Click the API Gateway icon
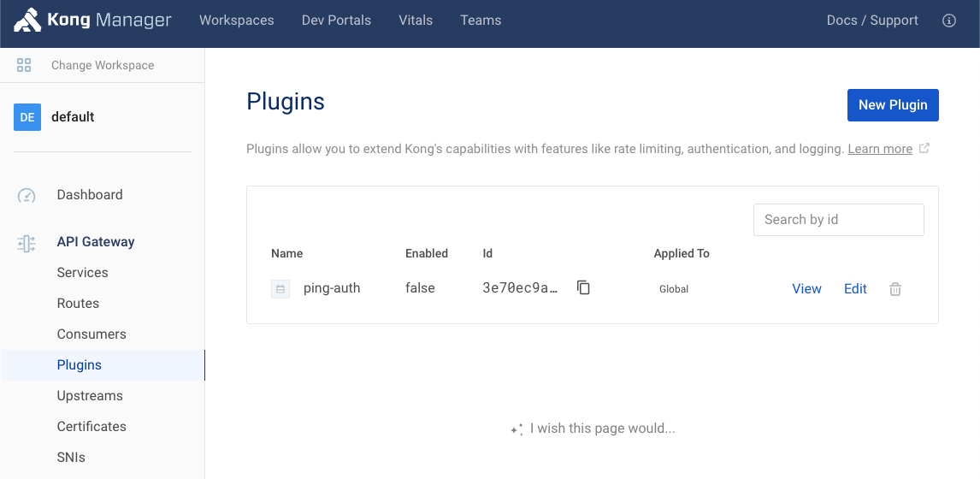This screenshot has height=479, width=980. click(27, 243)
